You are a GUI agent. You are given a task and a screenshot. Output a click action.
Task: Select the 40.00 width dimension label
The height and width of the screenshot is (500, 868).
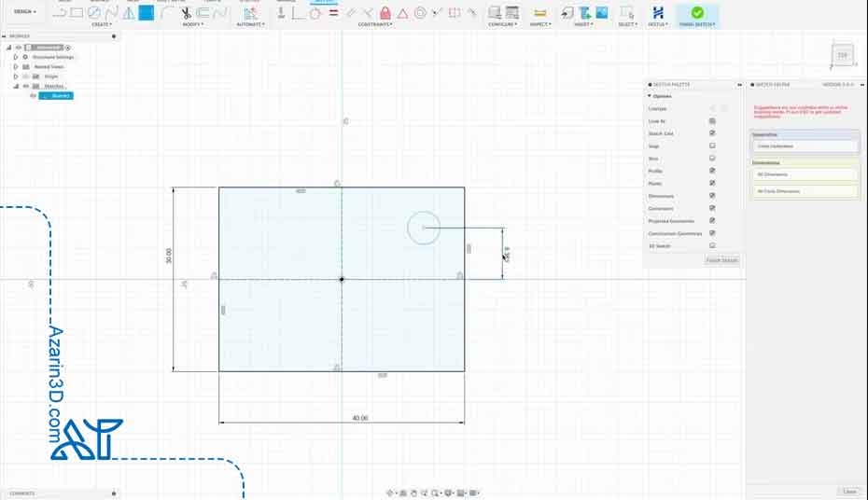(x=359, y=418)
